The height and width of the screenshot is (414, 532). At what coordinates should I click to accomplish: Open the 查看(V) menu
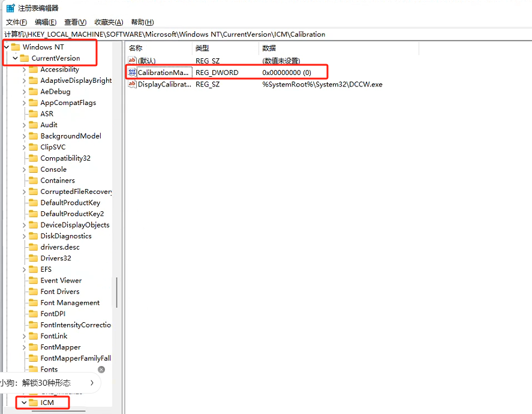(76, 22)
